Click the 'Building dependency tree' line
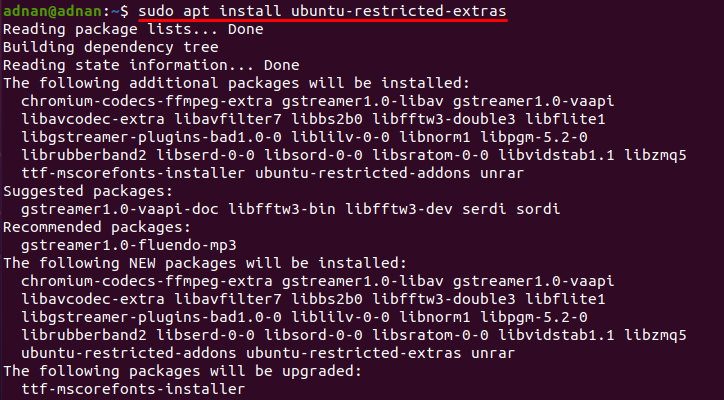Screen dimensions: 724x400 point(111,47)
